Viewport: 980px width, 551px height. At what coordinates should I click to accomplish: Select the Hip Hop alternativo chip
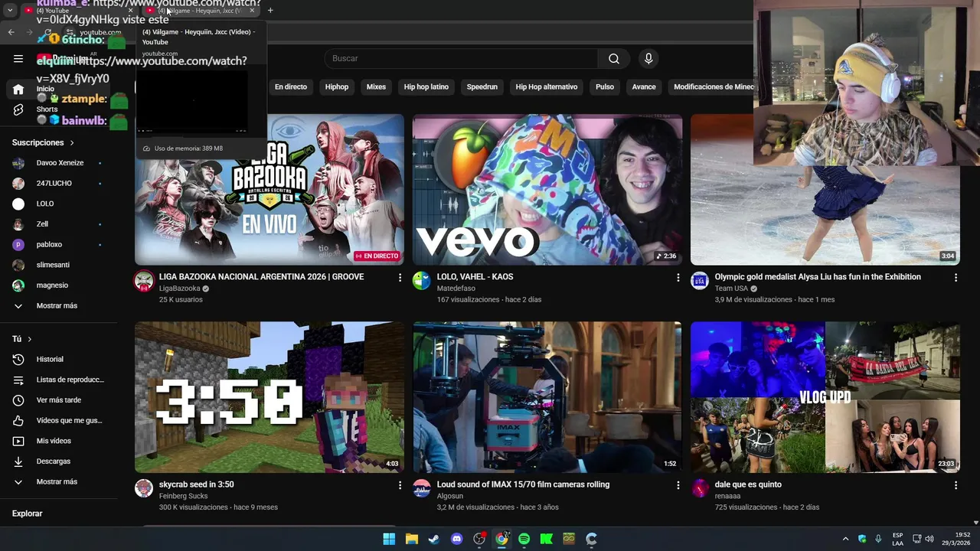click(x=547, y=87)
